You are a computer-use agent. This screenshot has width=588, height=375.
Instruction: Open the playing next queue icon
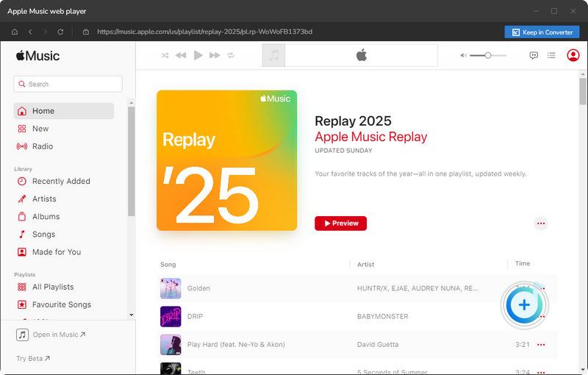tap(551, 55)
